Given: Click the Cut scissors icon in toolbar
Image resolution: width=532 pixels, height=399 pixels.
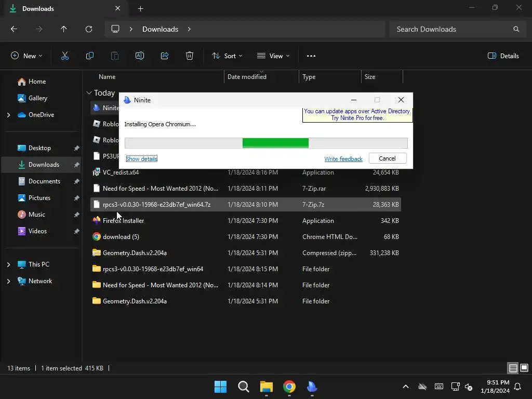Looking at the screenshot, I should [65, 56].
